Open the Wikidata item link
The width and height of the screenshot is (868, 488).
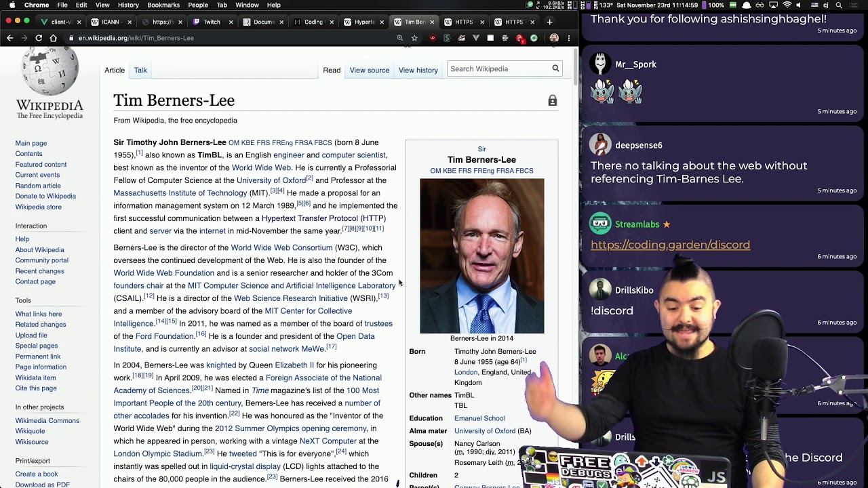(x=36, y=378)
